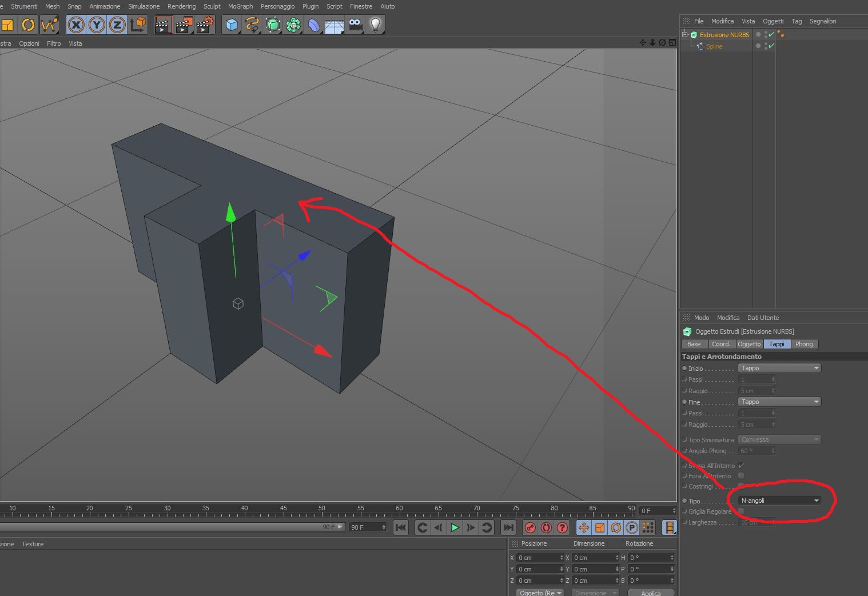This screenshot has height=596, width=868.
Task: Open the MoGraph menu
Action: point(240,6)
